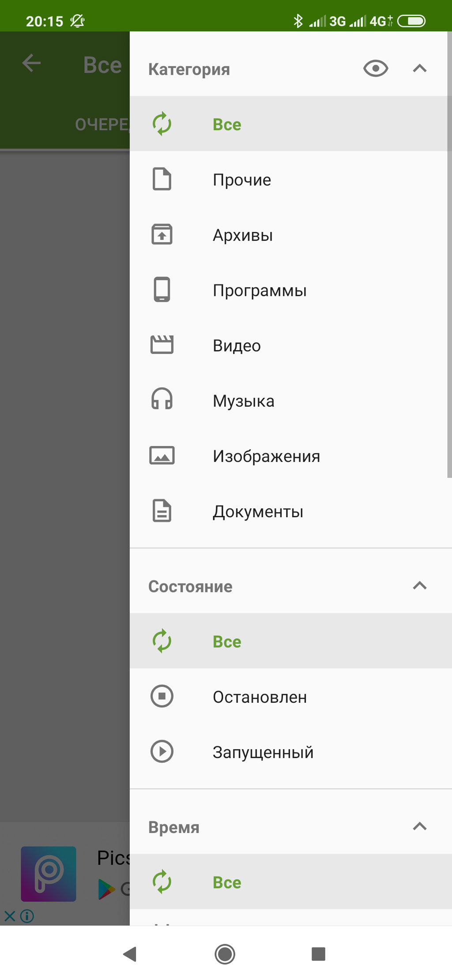This screenshot has width=452, height=980.
Task: Click the phone icon beside Программы
Action: (x=162, y=289)
